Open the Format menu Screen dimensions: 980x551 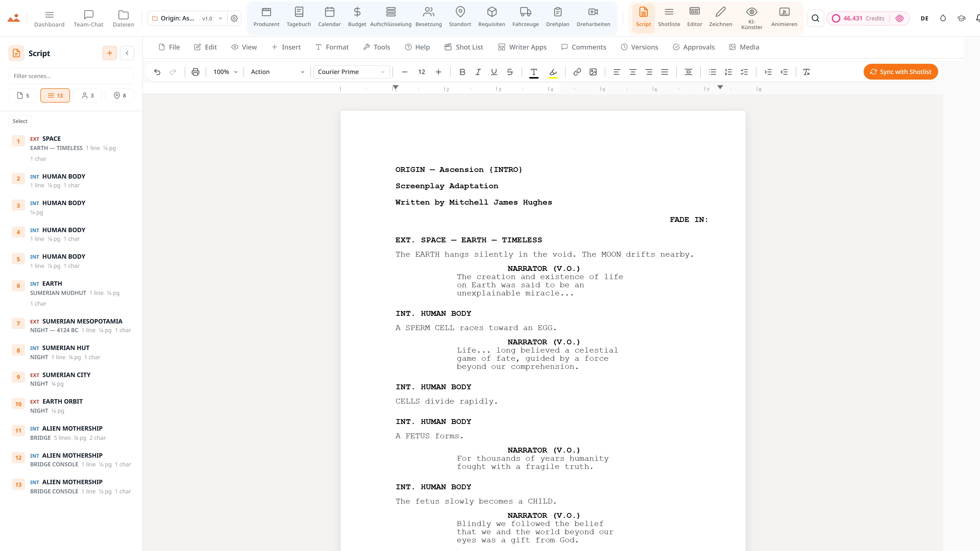332,47
